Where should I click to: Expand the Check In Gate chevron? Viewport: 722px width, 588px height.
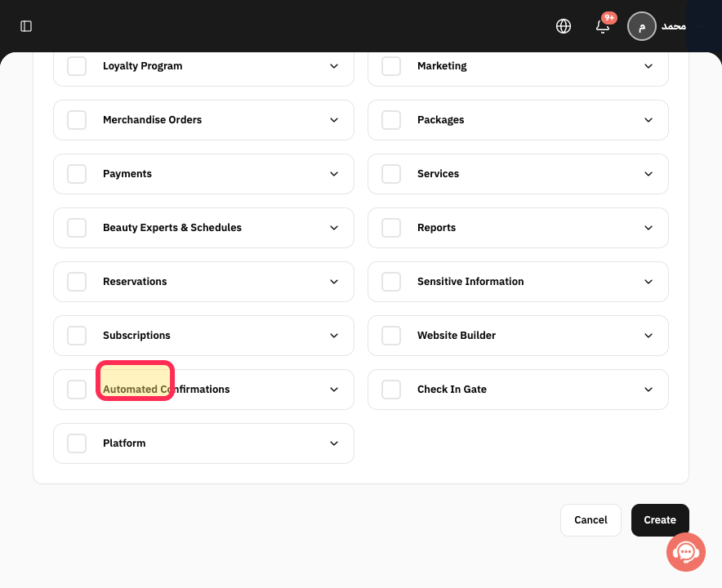coord(648,390)
